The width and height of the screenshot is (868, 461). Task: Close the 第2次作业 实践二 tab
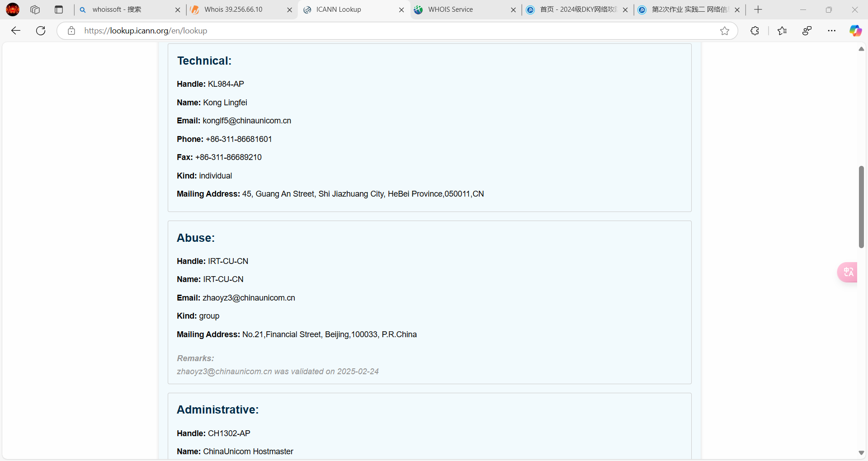[737, 9]
